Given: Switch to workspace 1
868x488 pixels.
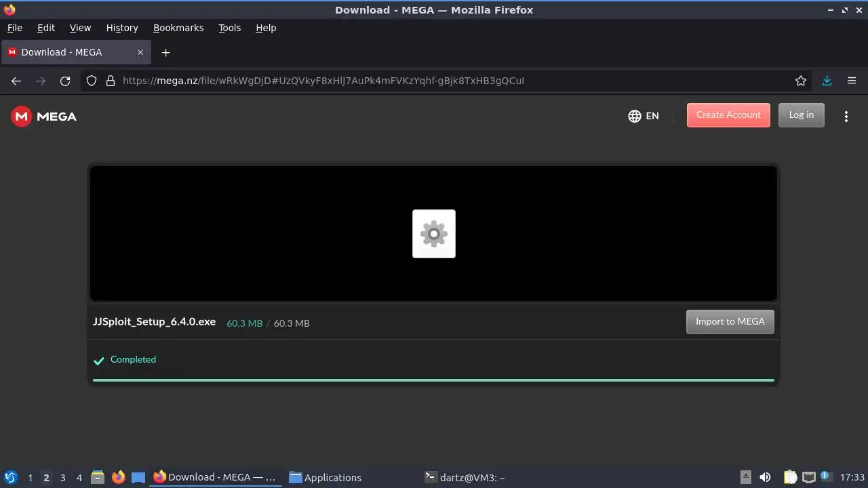Looking at the screenshot, I should pos(30,478).
